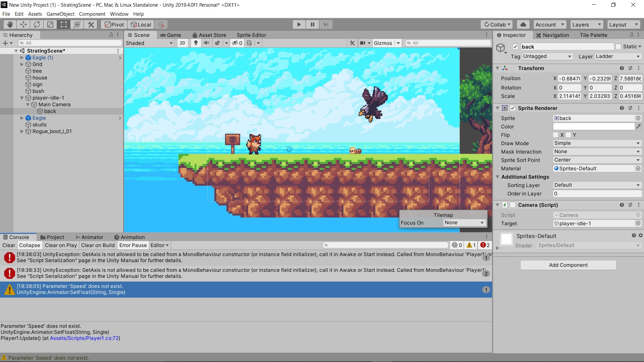Use the color eyedropper
Image resolution: width=644 pixels, height=362 pixels.
pos(638,126)
